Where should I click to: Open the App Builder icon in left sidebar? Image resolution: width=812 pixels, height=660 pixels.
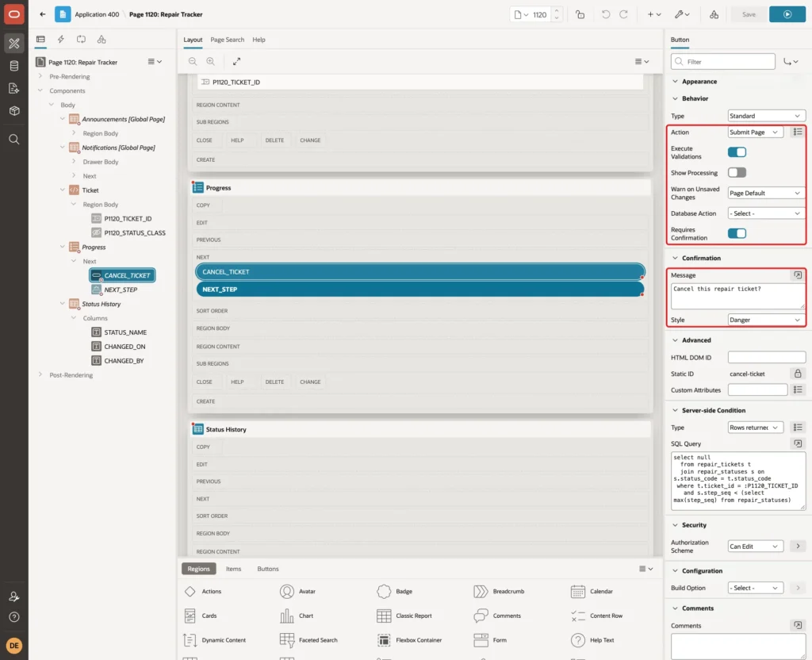14,44
